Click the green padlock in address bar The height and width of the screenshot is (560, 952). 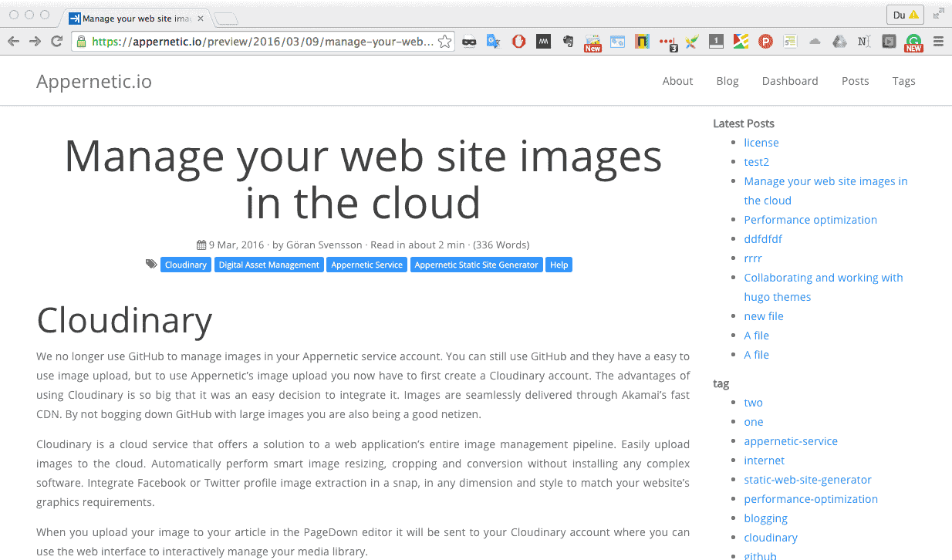(81, 42)
